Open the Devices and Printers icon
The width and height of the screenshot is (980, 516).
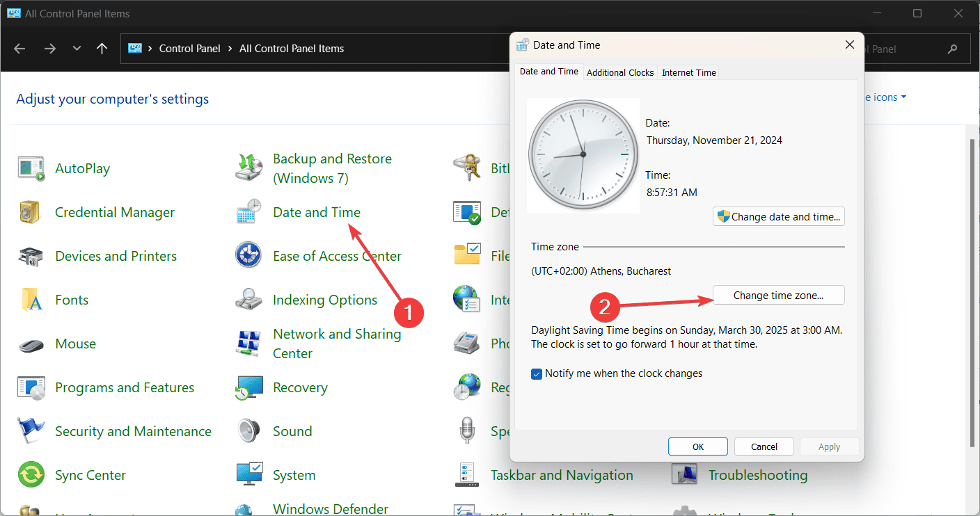coord(31,256)
